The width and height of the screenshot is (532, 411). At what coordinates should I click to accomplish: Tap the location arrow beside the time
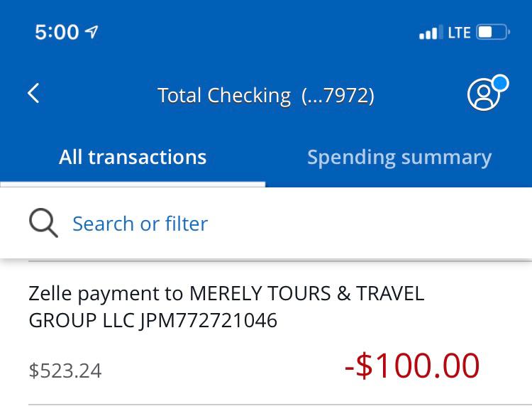coord(92,32)
